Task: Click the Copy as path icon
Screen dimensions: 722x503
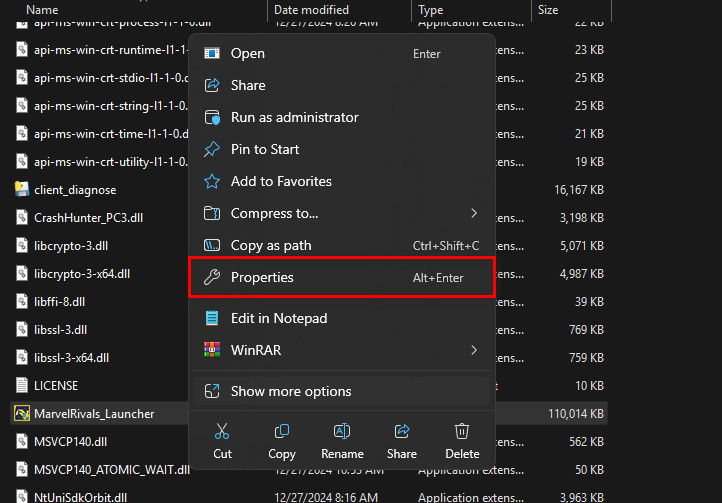Action: 212,245
